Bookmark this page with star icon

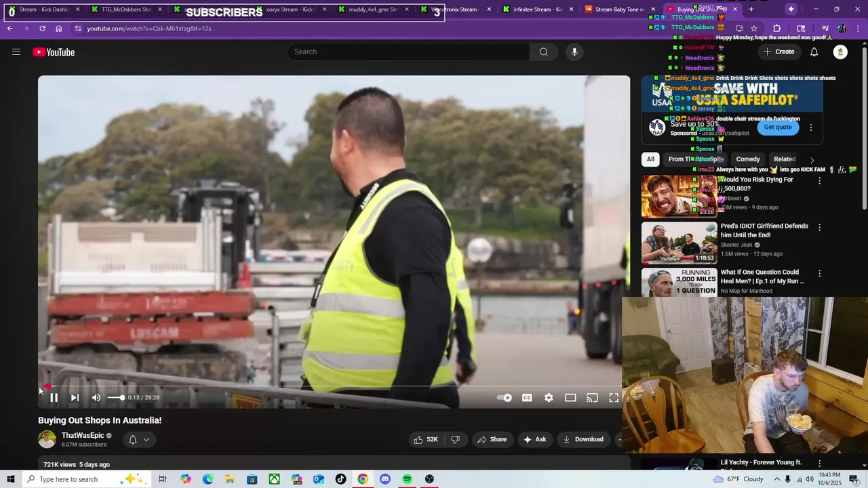tap(754, 28)
